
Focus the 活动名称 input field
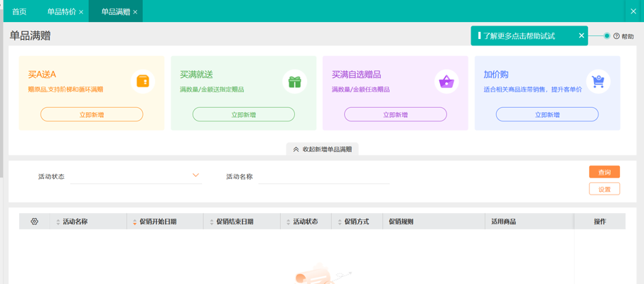click(x=323, y=177)
